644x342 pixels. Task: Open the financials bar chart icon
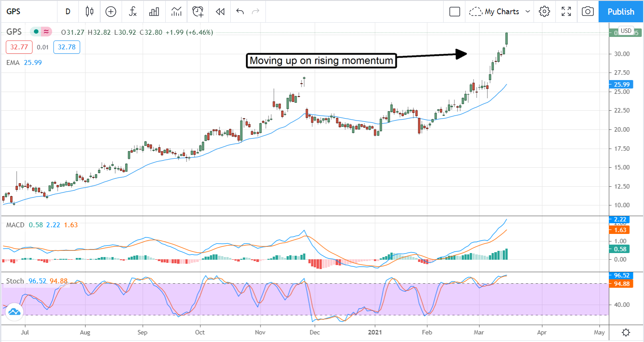pos(154,12)
